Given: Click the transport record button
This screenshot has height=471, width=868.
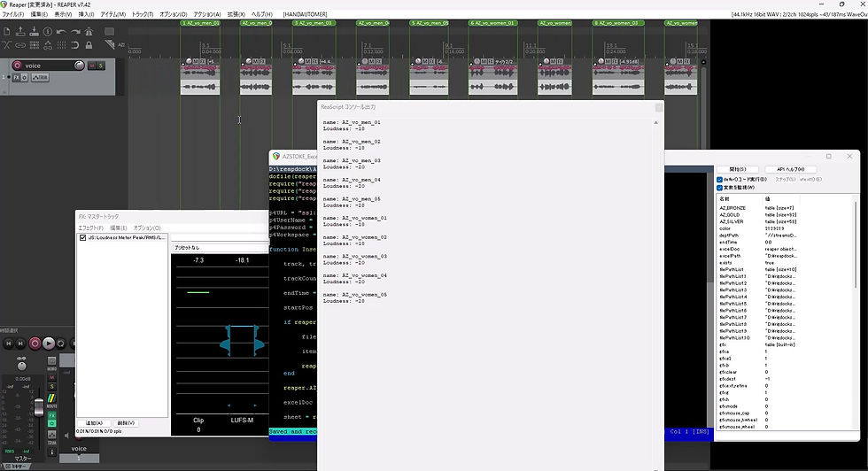Looking at the screenshot, I should pos(35,344).
